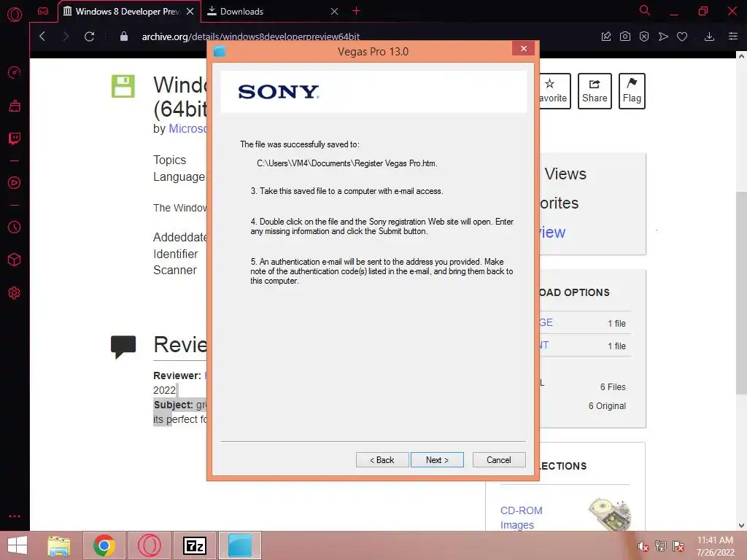Click Opera icon in taskbar
747x560 pixels.
(x=150, y=545)
